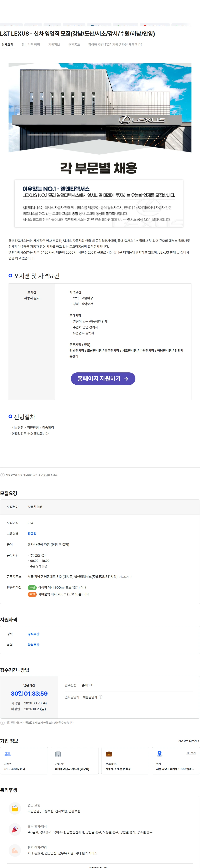
Task: Click the info icon beside 채용정보에 잘못된 내용
Action: pyautogui.click(x=3, y=475)
